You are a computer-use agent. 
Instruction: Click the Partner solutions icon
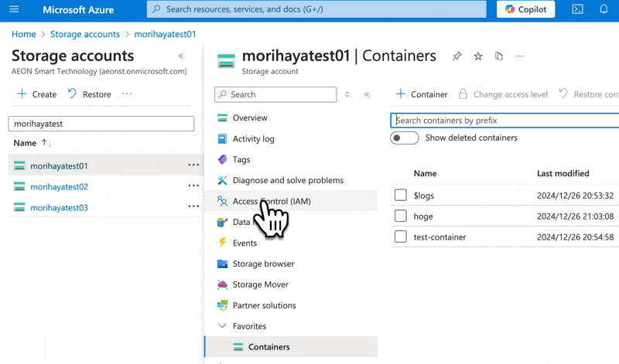pyautogui.click(x=222, y=305)
